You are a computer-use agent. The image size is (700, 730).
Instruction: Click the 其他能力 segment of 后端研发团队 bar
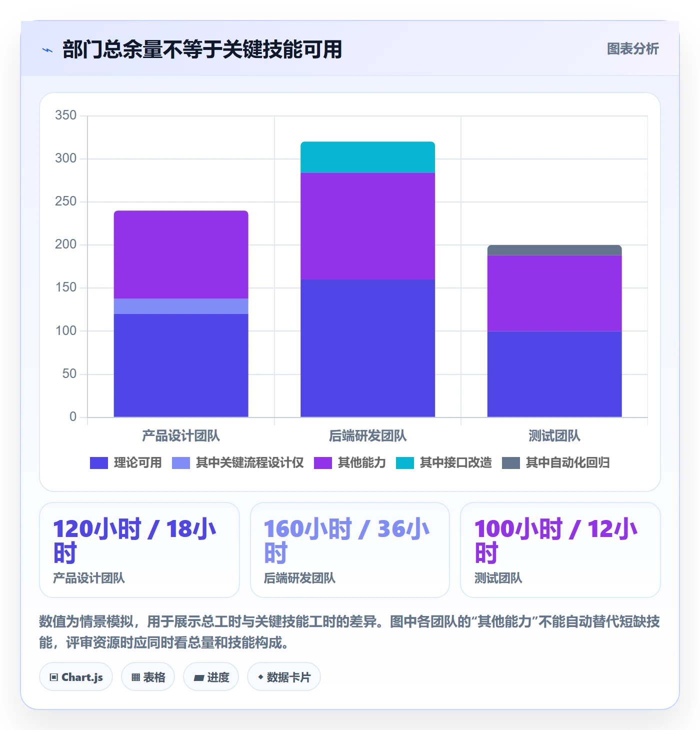coord(368,226)
